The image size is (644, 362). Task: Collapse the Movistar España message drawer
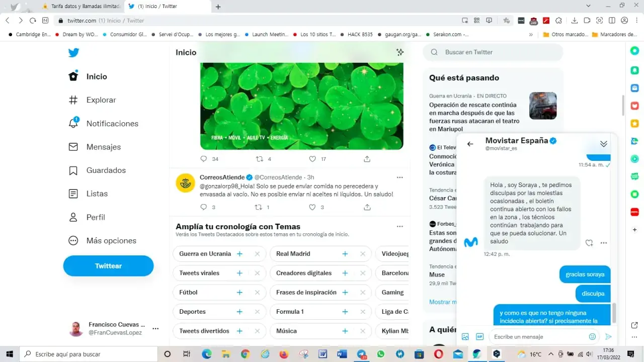pos(604,144)
